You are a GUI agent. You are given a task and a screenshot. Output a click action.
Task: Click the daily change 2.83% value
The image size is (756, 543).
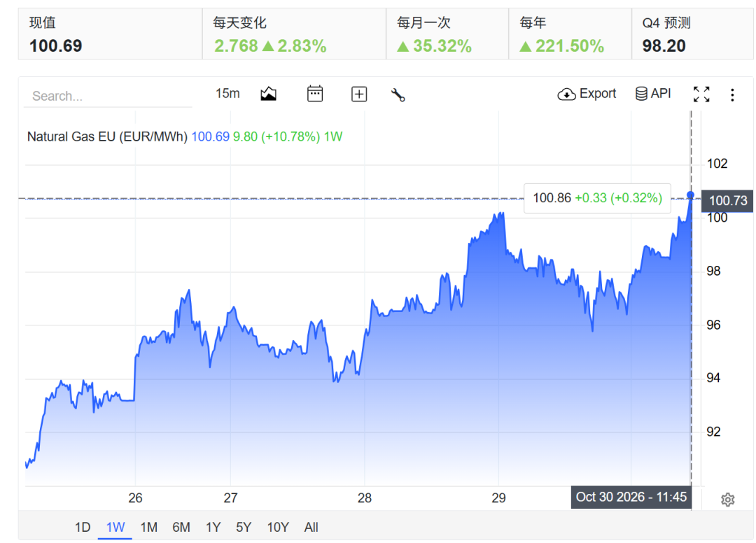pos(302,45)
